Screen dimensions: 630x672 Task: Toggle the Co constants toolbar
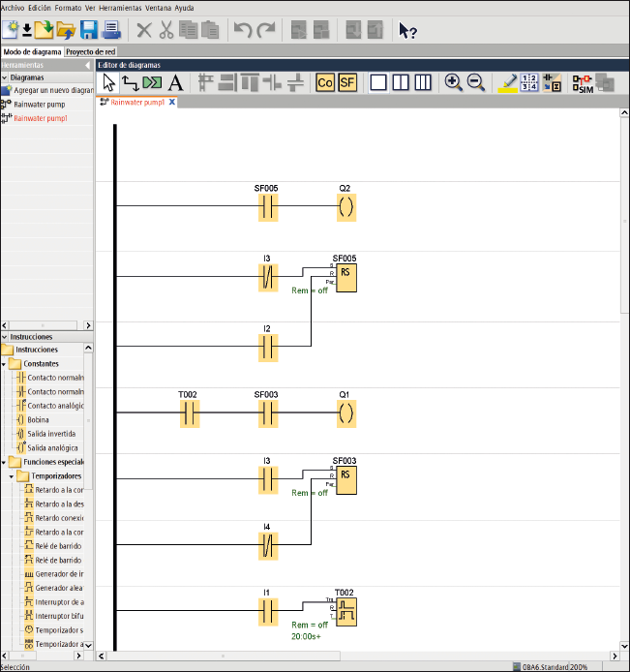[x=325, y=83]
